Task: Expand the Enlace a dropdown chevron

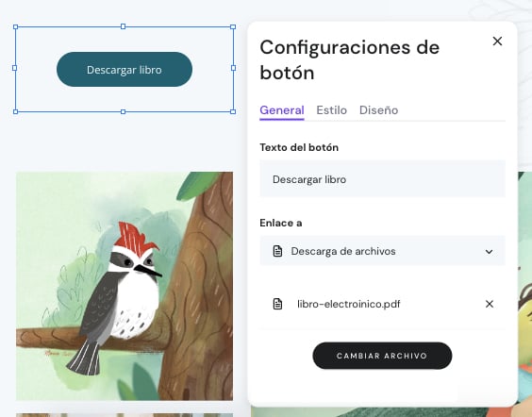Action: click(489, 251)
